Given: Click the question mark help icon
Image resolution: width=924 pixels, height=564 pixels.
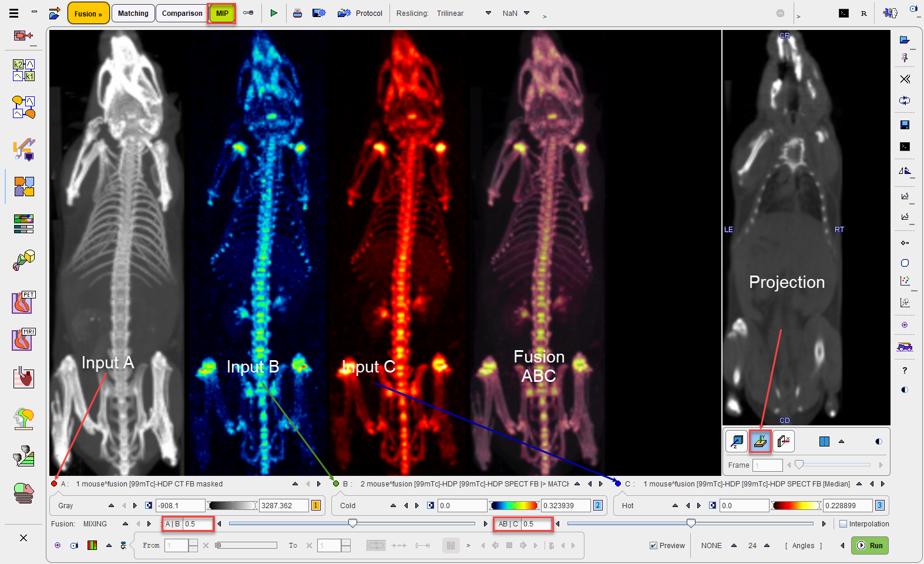Looking at the screenshot, I should (905, 370).
